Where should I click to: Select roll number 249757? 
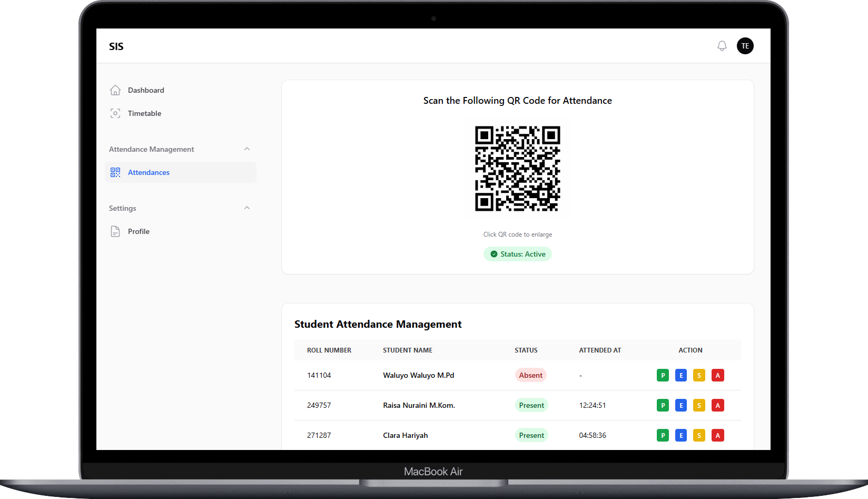pyautogui.click(x=319, y=405)
